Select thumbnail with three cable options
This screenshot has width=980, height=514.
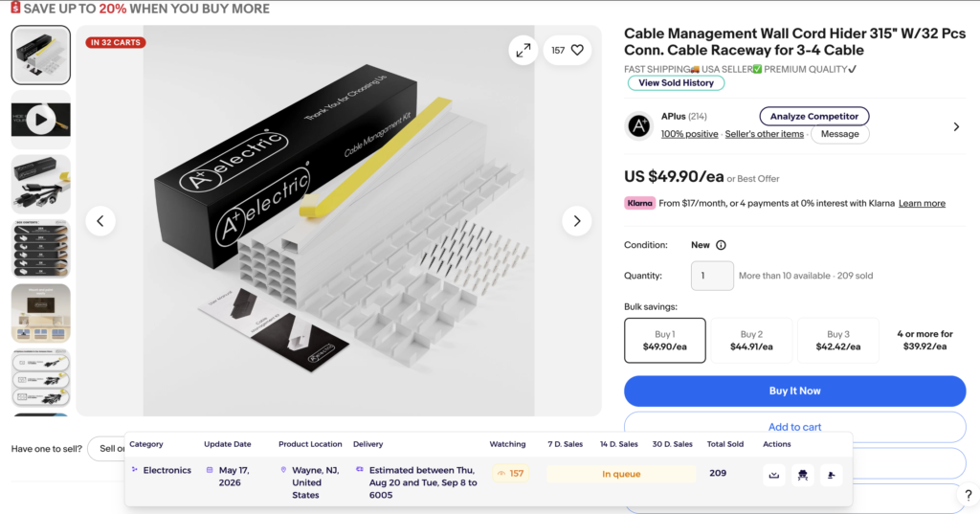[40, 378]
